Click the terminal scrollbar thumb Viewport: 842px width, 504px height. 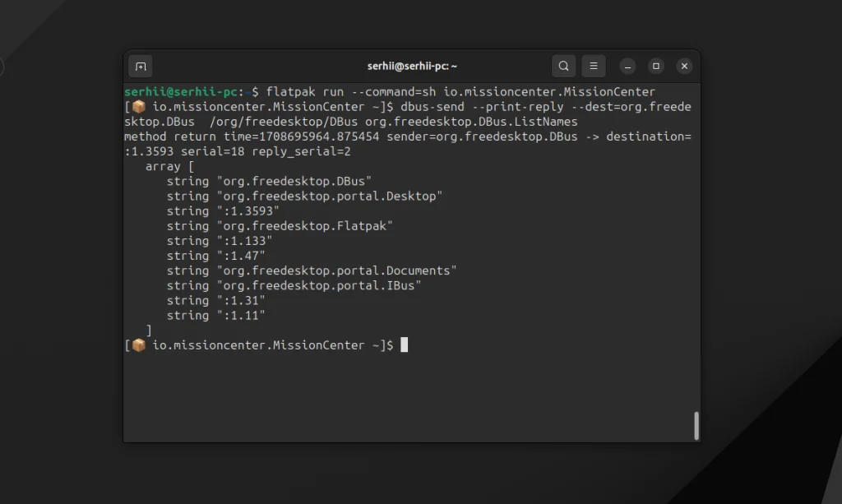696,425
